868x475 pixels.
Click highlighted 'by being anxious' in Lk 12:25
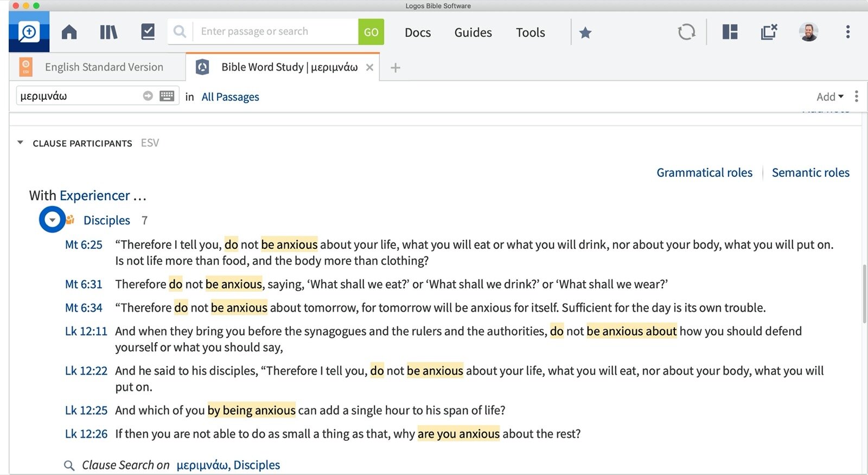point(252,410)
